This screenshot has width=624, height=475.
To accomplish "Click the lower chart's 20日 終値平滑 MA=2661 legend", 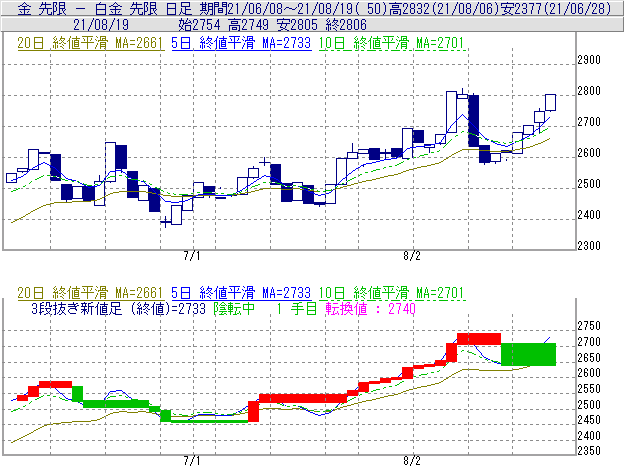I will 90,293.
